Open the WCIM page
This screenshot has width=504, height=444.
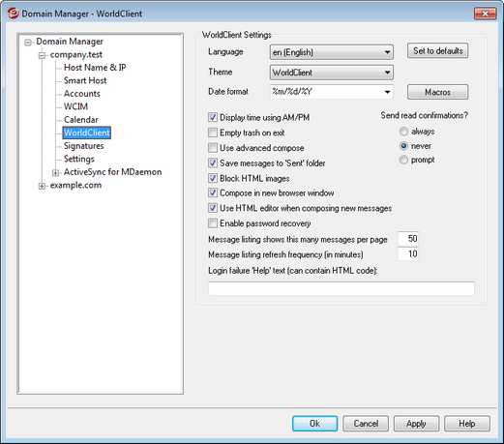pyautogui.click(x=75, y=106)
